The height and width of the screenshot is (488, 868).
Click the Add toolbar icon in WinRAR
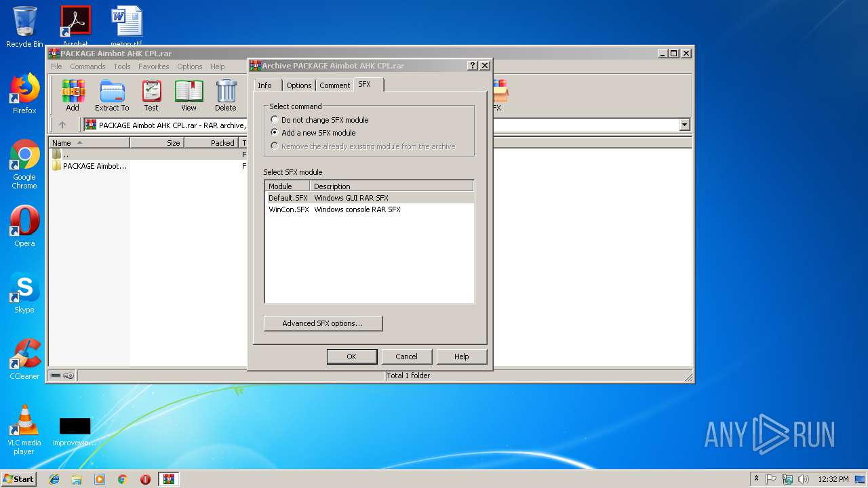tap(73, 95)
